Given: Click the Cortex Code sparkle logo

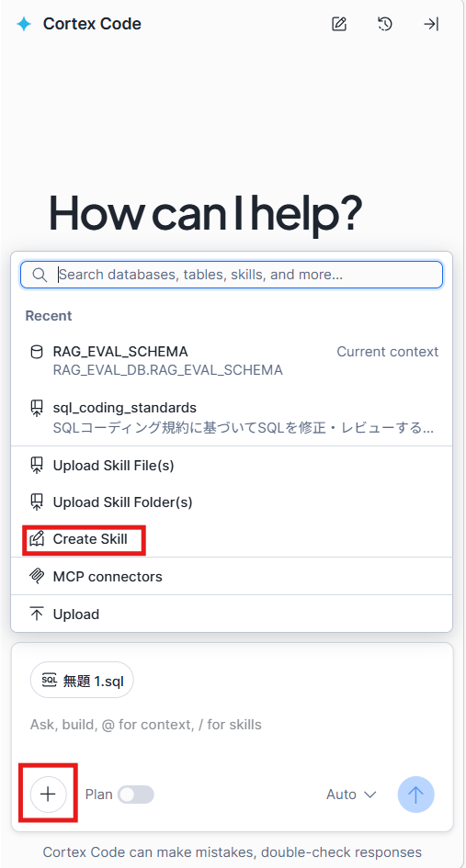Looking at the screenshot, I should click(23, 24).
